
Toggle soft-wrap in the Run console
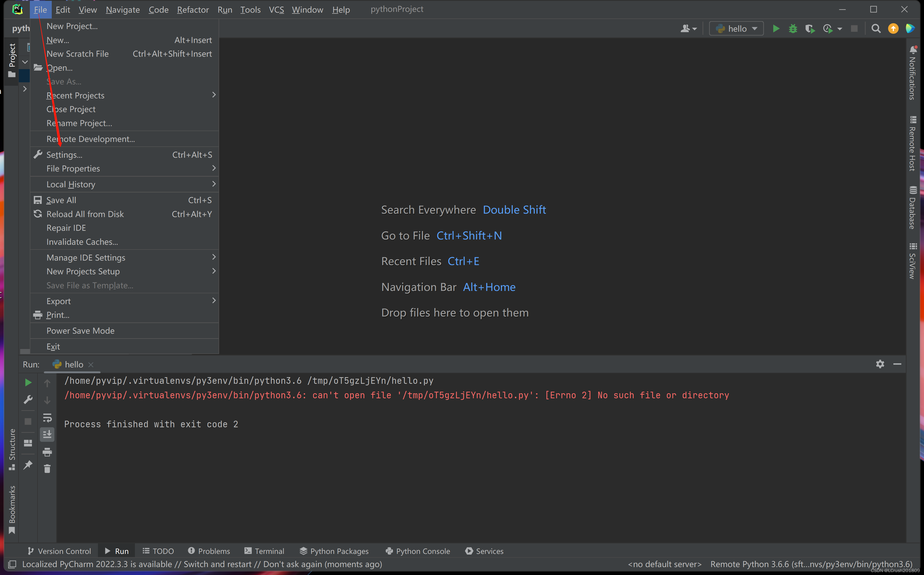point(47,418)
